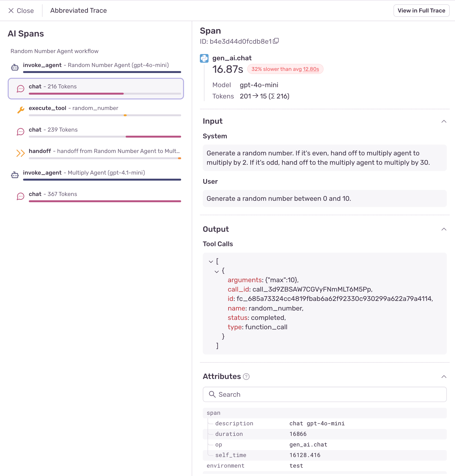The image size is (455, 476).
Task: Click the chat bubble icon next to 367 Tokens
Action: coord(21,196)
